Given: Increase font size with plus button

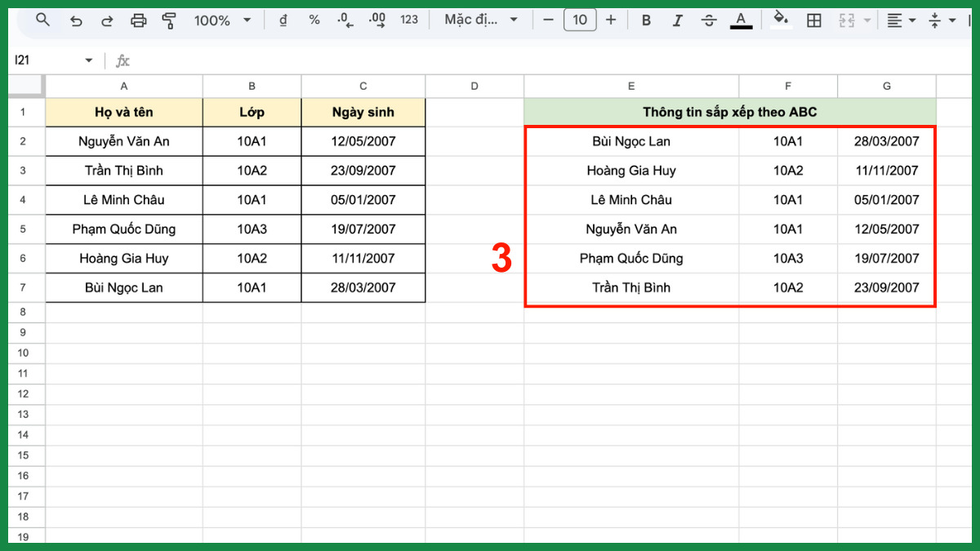Looking at the screenshot, I should coord(611,20).
